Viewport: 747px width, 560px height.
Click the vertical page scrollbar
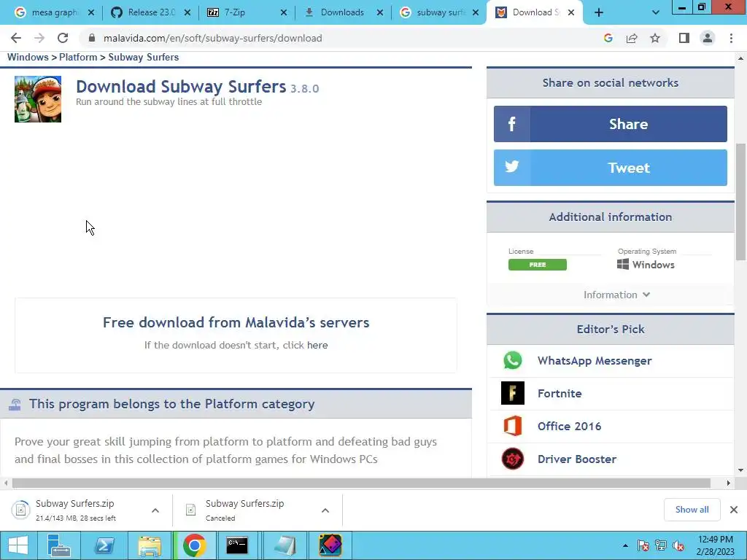(x=740, y=202)
